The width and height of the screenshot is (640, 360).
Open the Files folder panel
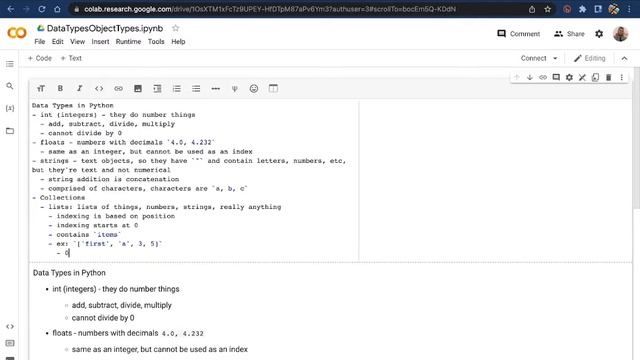(10, 131)
